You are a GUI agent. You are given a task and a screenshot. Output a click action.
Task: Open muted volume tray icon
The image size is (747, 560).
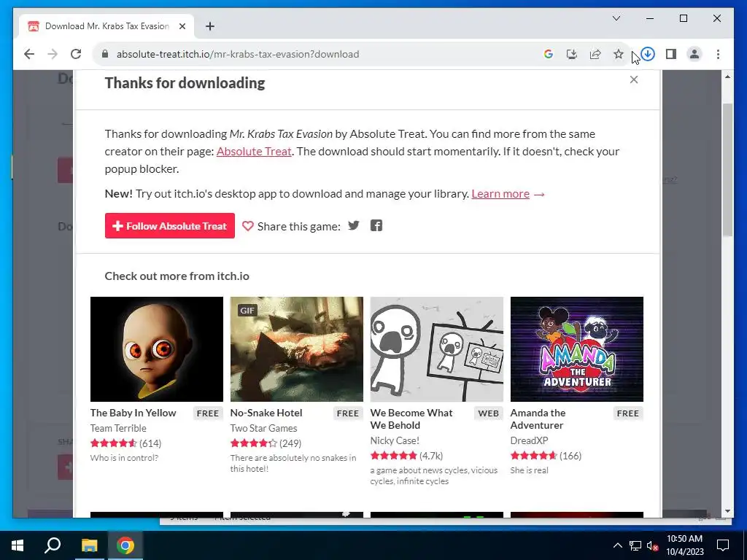click(653, 545)
